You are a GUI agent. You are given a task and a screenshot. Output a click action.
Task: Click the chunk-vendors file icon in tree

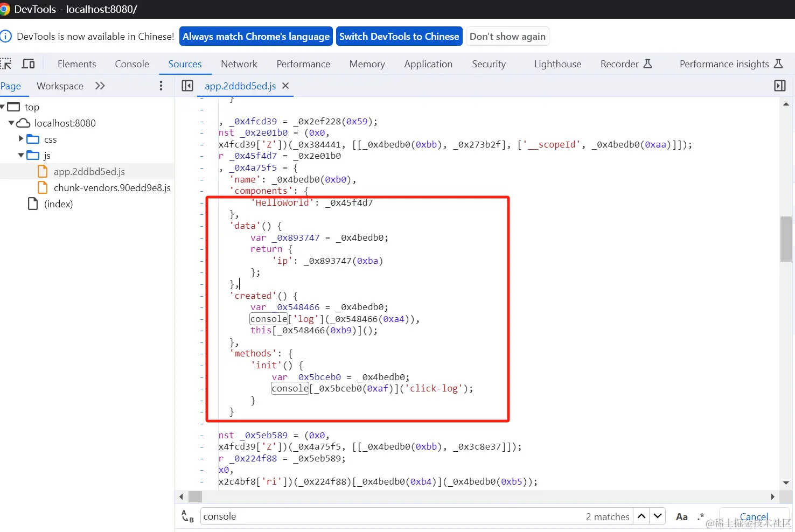pyautogui.click(x=43, y=187)
